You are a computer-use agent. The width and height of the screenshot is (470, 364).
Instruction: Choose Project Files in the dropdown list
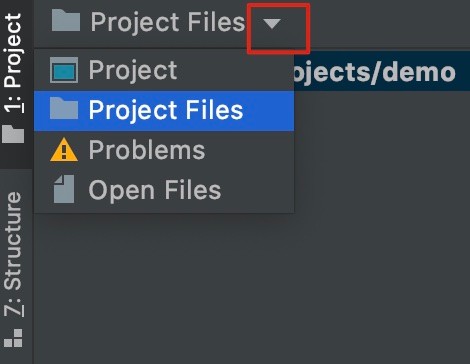(164, 111)
